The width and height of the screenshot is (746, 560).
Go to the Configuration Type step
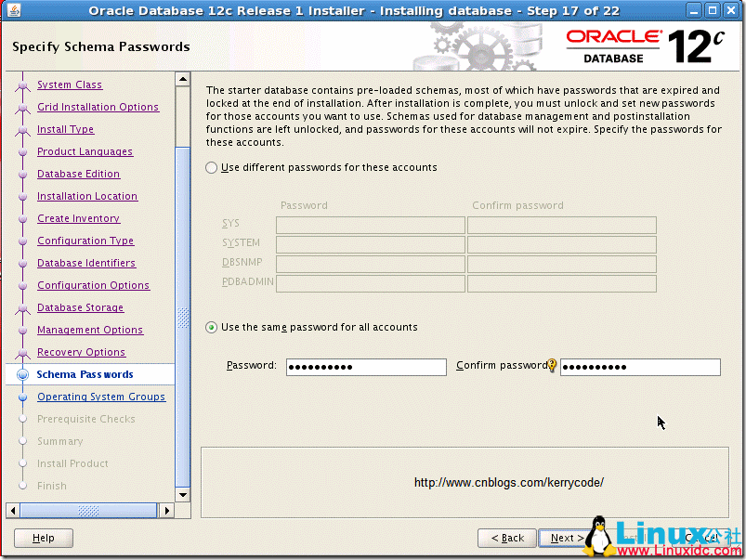[x=85, y=241]
